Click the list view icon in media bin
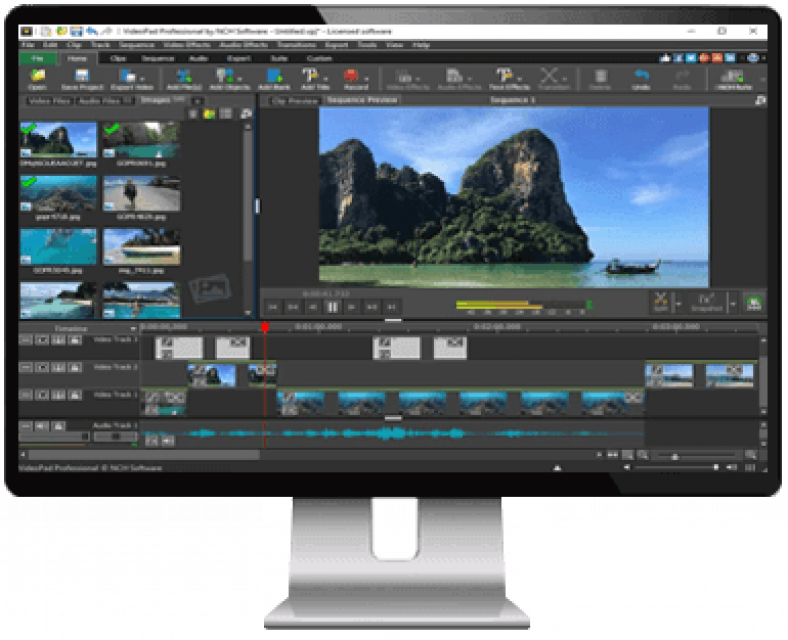Image resolution: width=788 pixels, height=640 pixels. (226, 114)
